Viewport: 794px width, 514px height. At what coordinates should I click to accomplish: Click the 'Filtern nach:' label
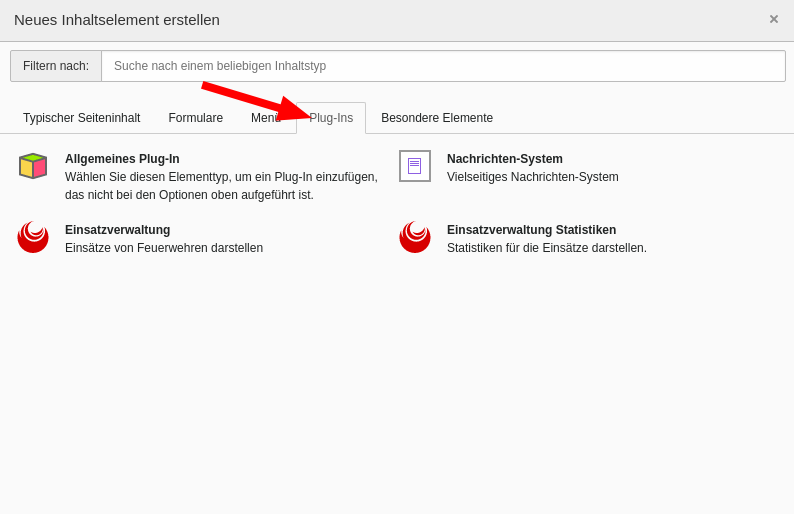[56, 66]
